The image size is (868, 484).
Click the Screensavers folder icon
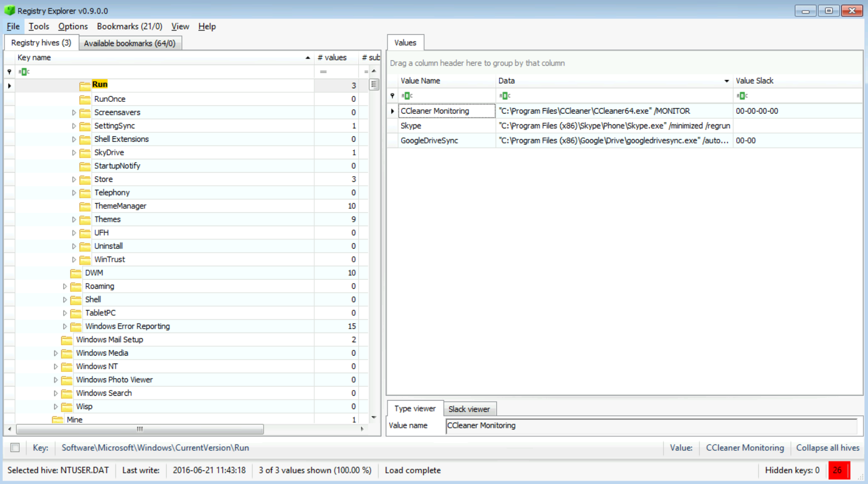point(85,113)
